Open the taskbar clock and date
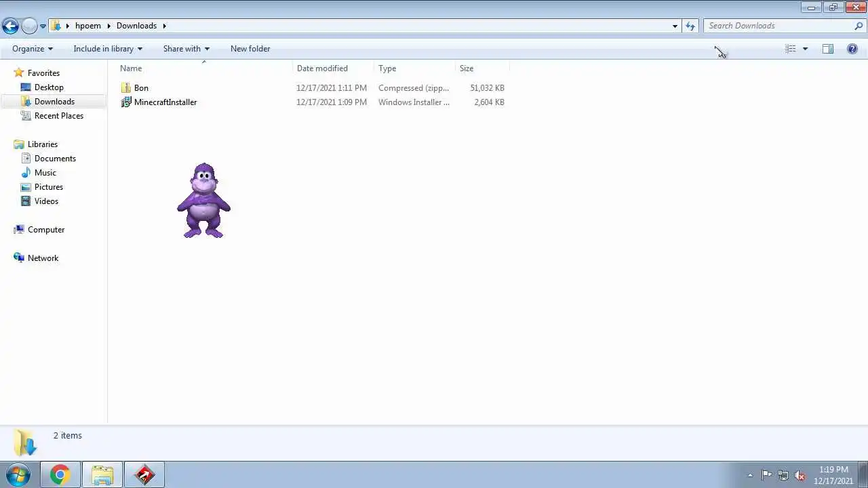The height and width of the screenshot is (488, 868). click(833, 475)
